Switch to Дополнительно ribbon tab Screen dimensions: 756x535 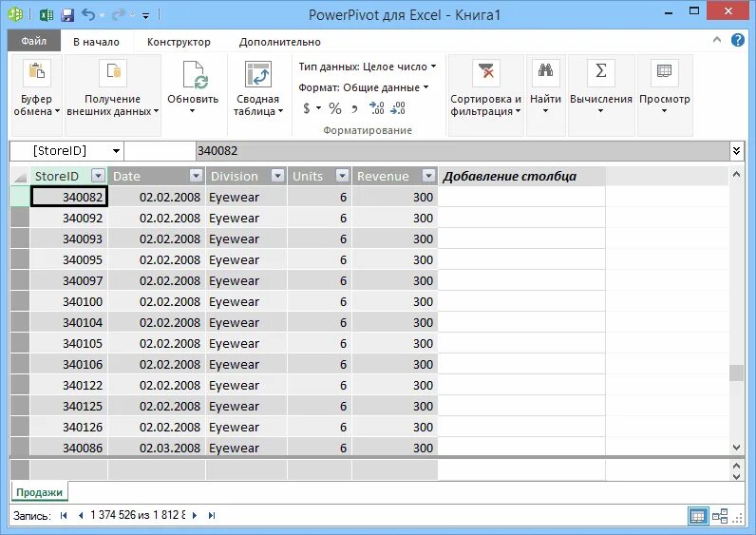279,42
